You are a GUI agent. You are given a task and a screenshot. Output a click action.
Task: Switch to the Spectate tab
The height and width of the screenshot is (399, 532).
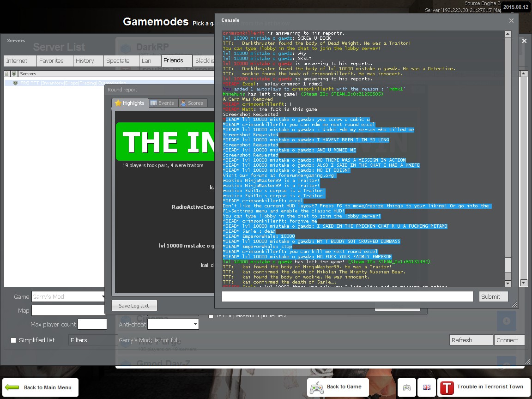pos(121,61)
